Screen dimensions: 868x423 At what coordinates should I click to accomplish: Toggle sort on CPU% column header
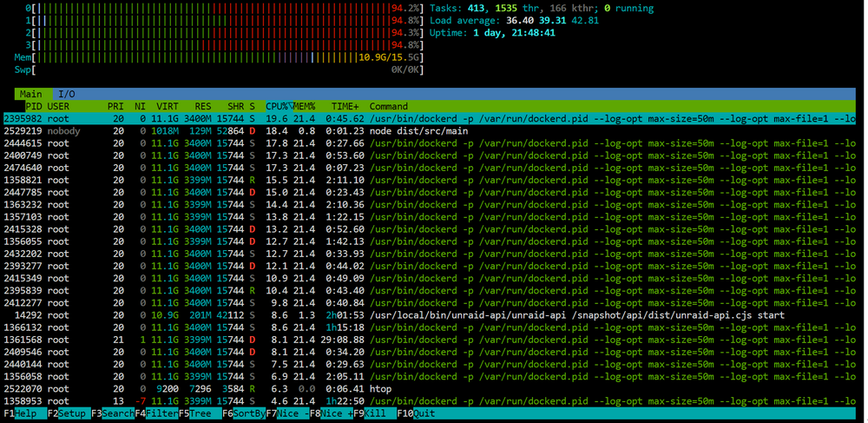(279, 106)
